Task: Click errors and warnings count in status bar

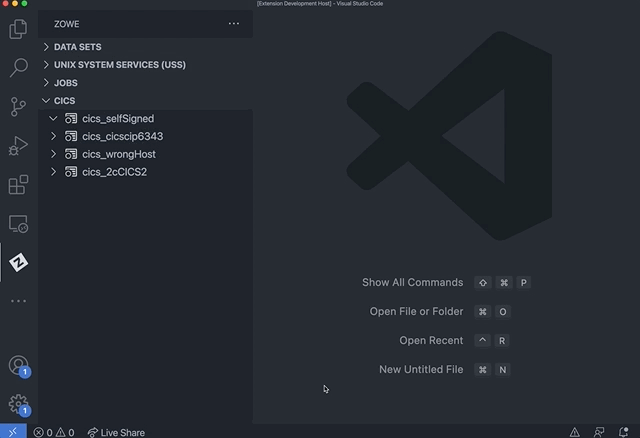Action: 54,432
